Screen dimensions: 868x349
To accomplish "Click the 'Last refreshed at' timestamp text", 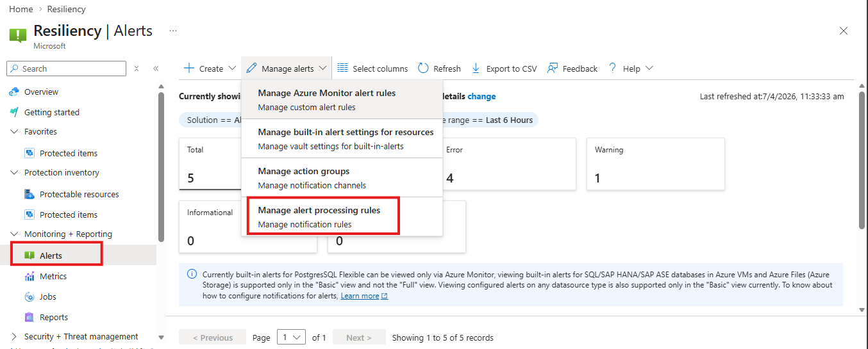I will [x=772, y=96].
